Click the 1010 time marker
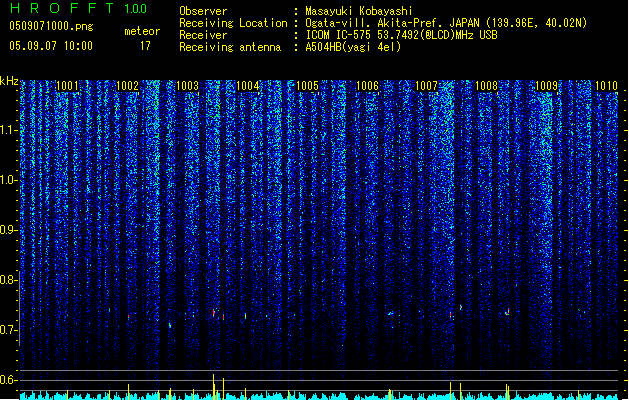The image size is (629, 400). (606, 86)
